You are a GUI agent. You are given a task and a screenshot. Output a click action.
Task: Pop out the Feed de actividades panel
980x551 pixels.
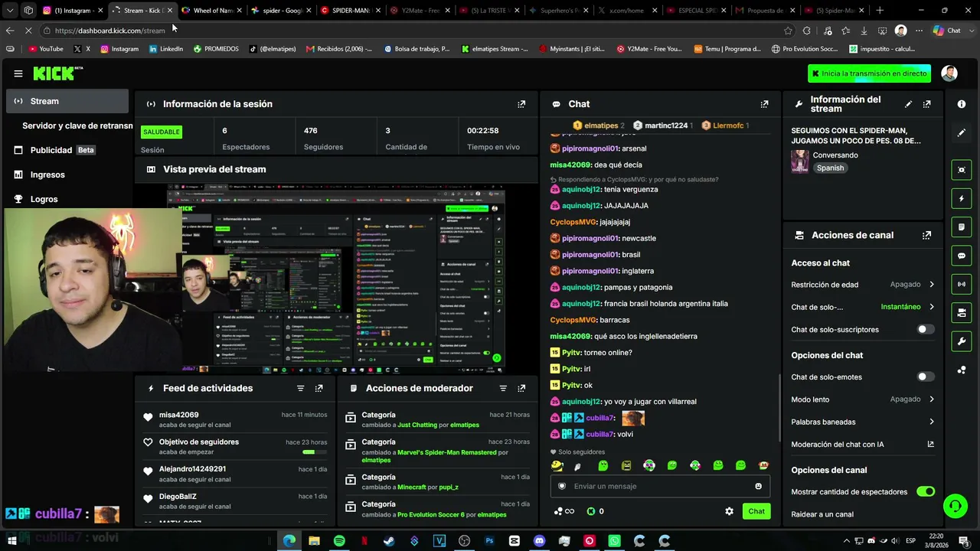click(x=319, y=388)
